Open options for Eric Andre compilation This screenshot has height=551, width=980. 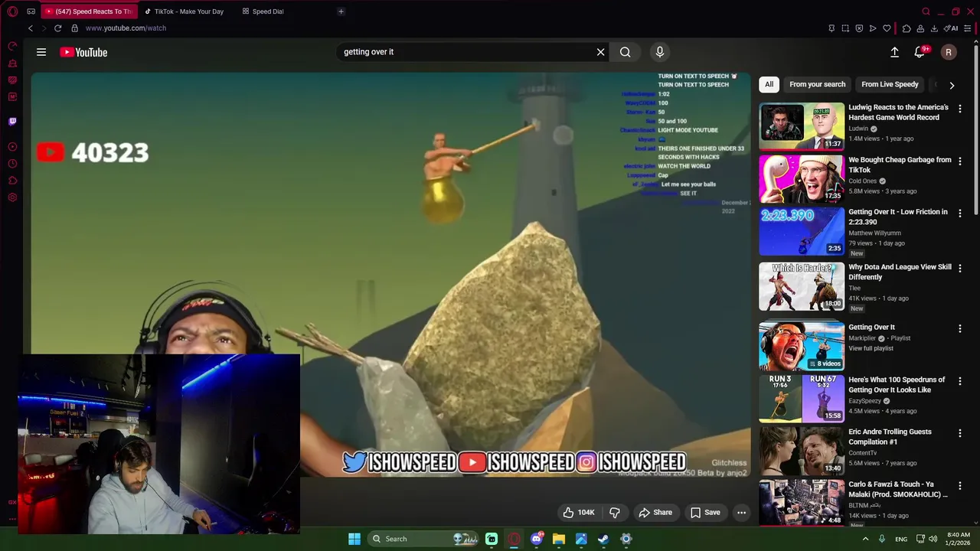click(x=959, y=433)
